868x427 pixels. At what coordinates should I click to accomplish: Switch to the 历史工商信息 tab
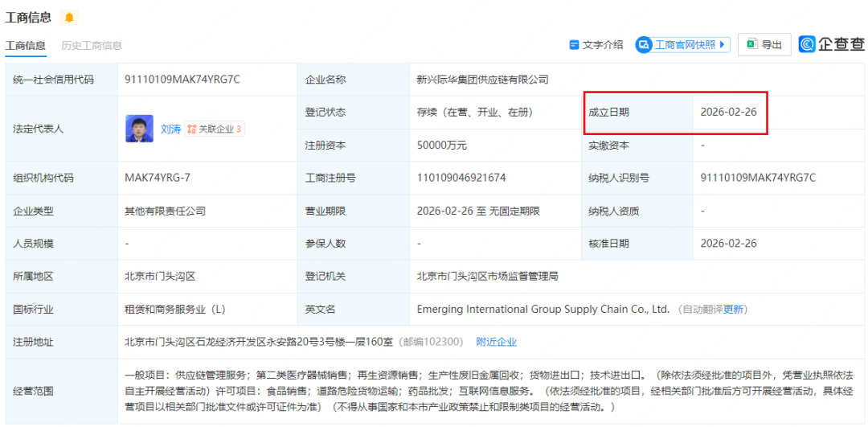(92, 45)
